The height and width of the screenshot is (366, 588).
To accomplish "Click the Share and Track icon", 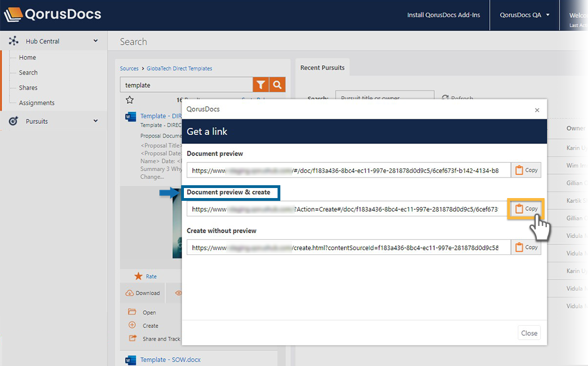I will pyautogui.click(x=133, y=338).
